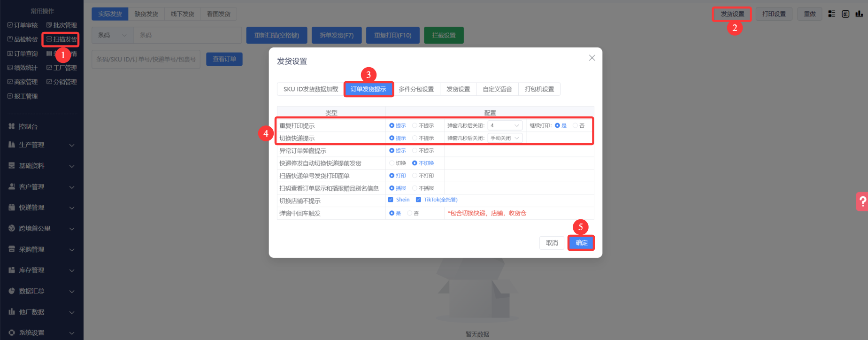Select 切换 for 快递停发自动切换
The height and width of the screenshot is (340, 868).
point(392,163)
